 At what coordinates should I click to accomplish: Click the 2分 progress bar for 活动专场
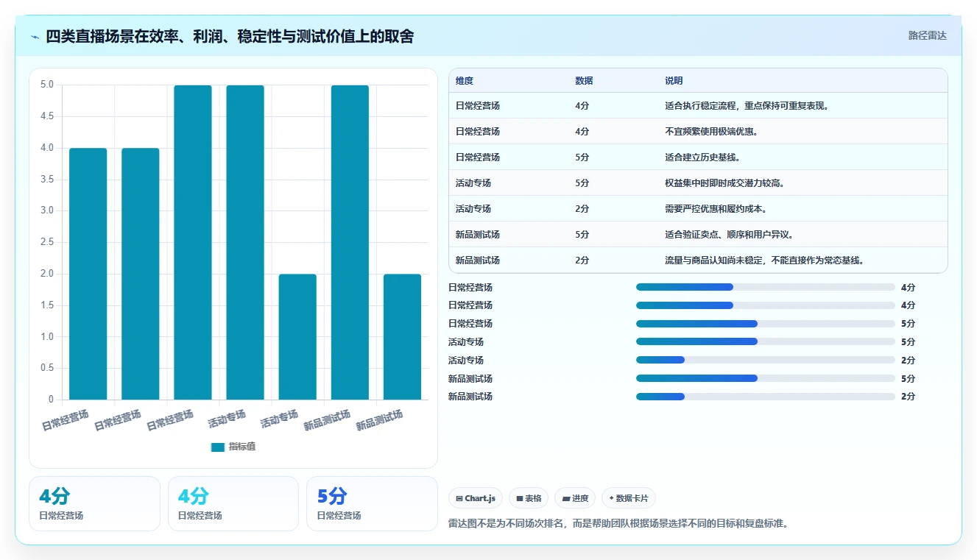click(x=766, y=361)
